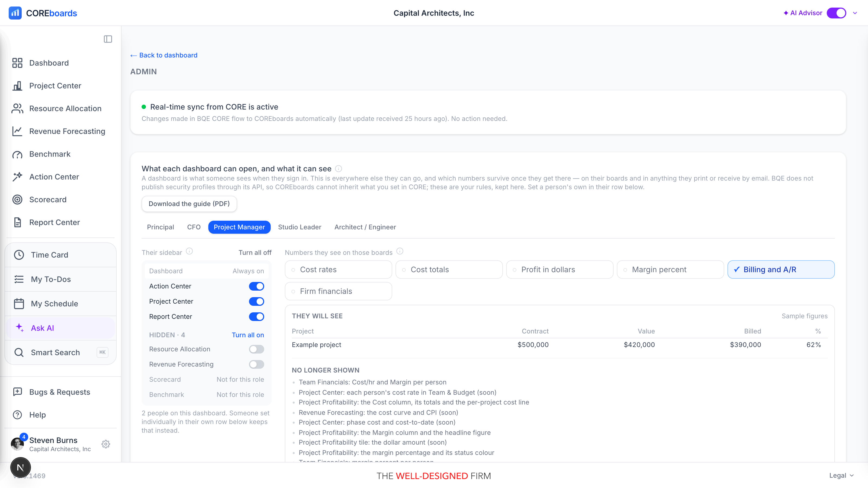The width and height of the screenshot is (868, 488).
Task: Click the Action Center wand icon in sidebar
Action: tap(17, 177)
